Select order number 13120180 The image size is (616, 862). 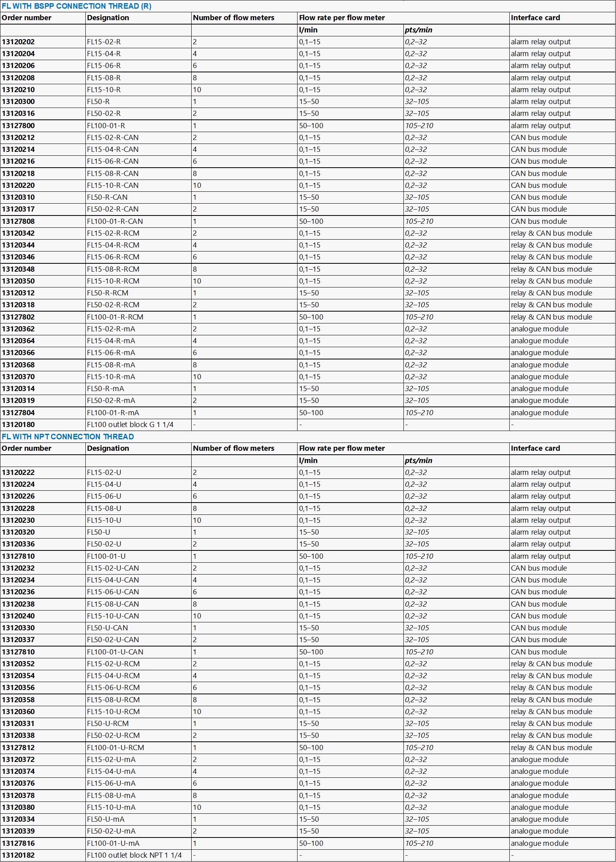pos(18,425)
